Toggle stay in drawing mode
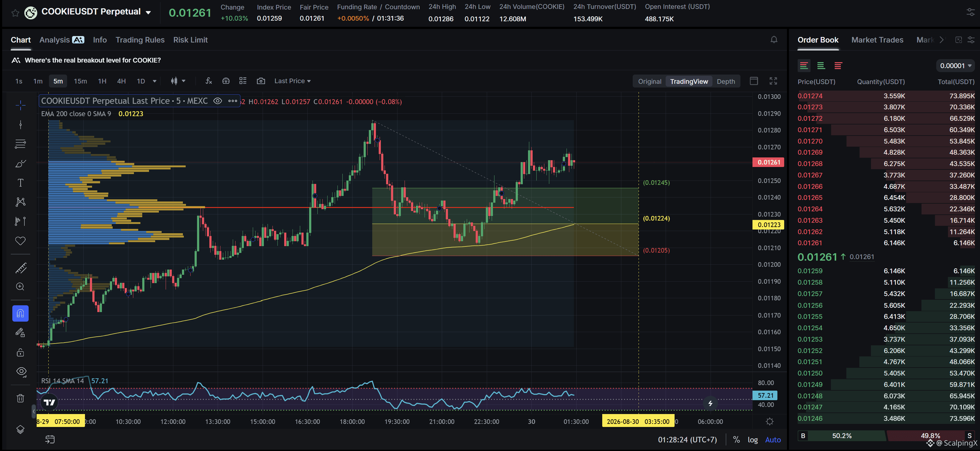This screenshot has width=980, height=451. tap(21, 333)
